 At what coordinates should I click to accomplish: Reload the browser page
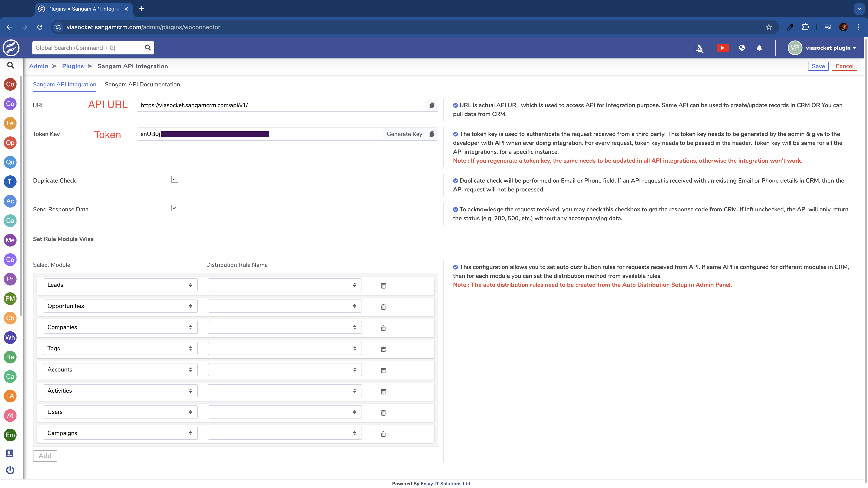pyautogui.click(x=40, y=27)
